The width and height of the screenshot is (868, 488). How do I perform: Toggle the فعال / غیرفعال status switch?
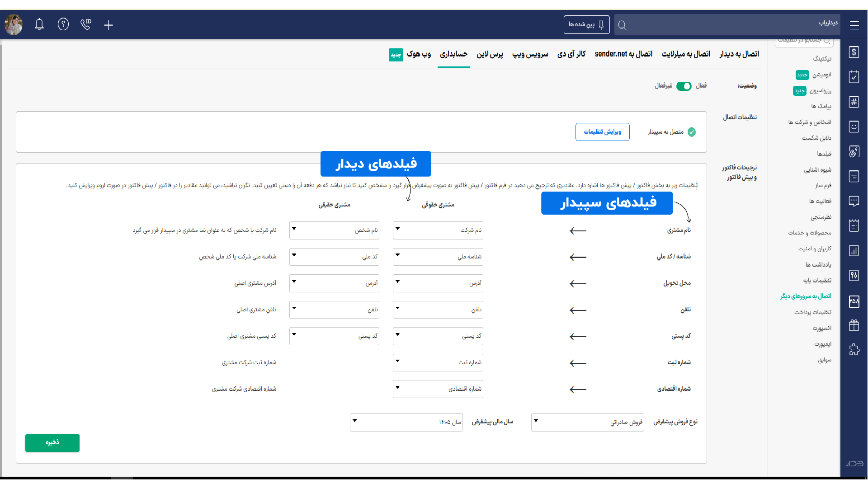[x=684, y=86]
